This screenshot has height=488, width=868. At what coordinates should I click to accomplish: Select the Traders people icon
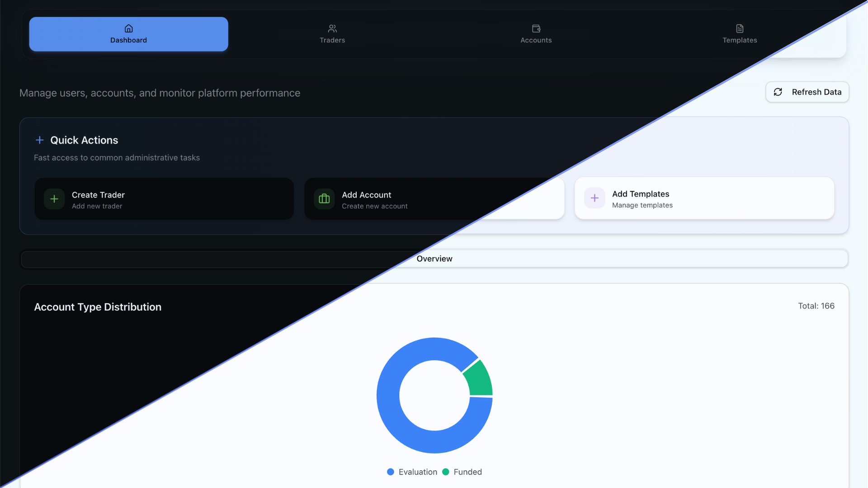click(332, 28)
